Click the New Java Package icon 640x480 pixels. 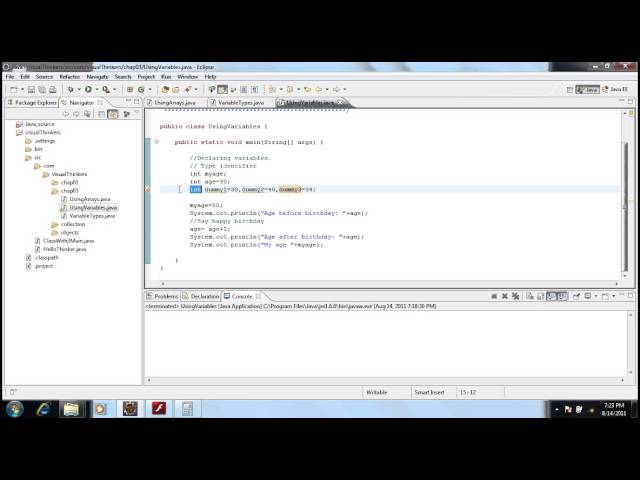pyautogui.click(x=130, y=89)
